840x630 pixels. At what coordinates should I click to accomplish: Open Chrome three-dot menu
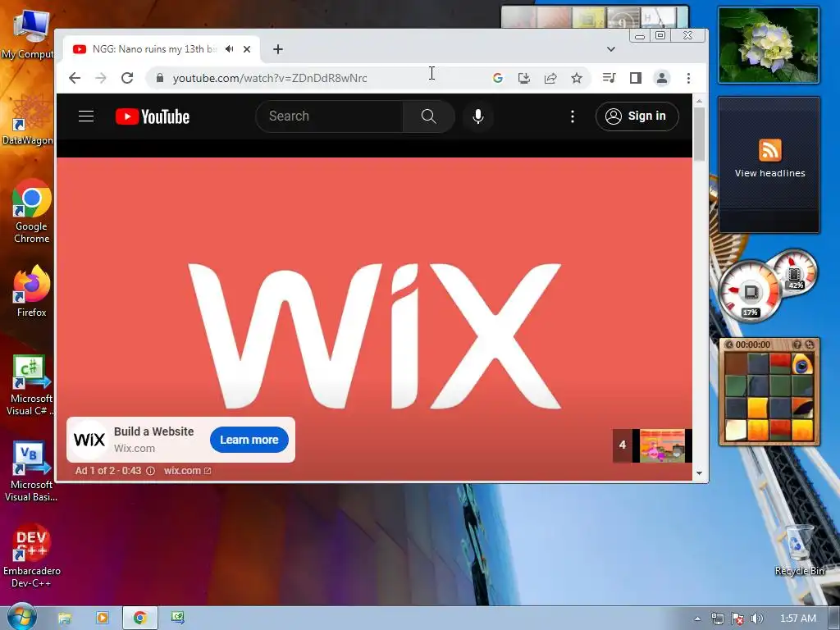point(688,78)
